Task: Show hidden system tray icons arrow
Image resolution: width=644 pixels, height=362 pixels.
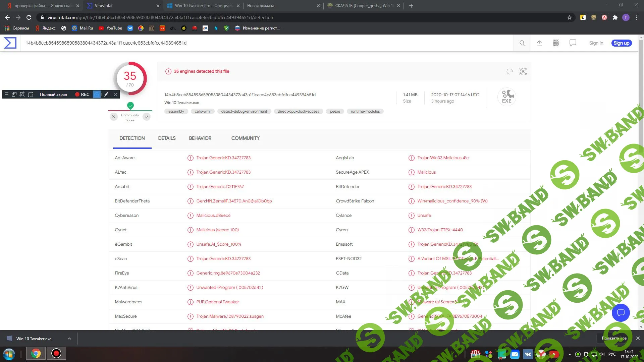Action: point(570,354)
